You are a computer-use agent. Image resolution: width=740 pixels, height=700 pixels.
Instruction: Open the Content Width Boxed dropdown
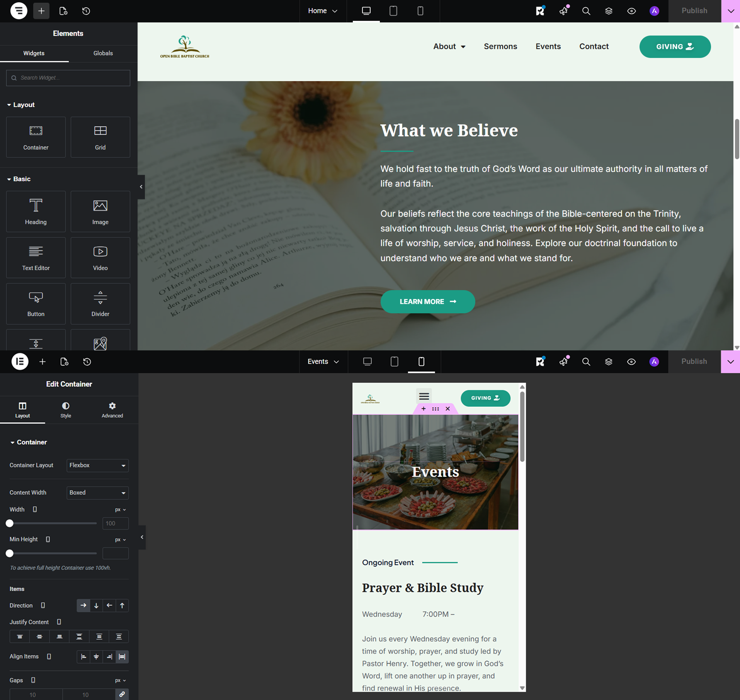[x=97, y=493]
